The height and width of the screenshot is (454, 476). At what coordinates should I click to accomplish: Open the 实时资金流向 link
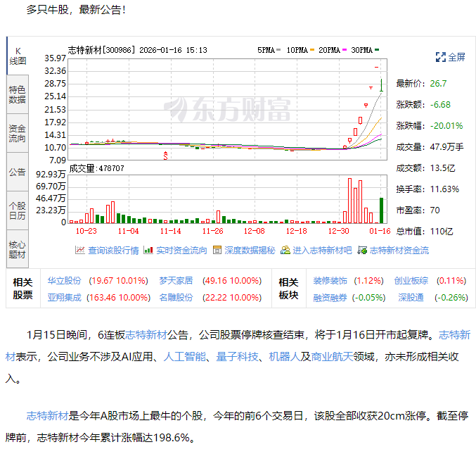(181, 251)
